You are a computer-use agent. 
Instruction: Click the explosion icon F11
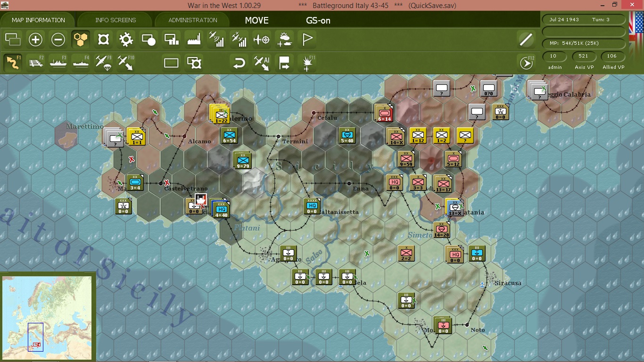(307, 63)
